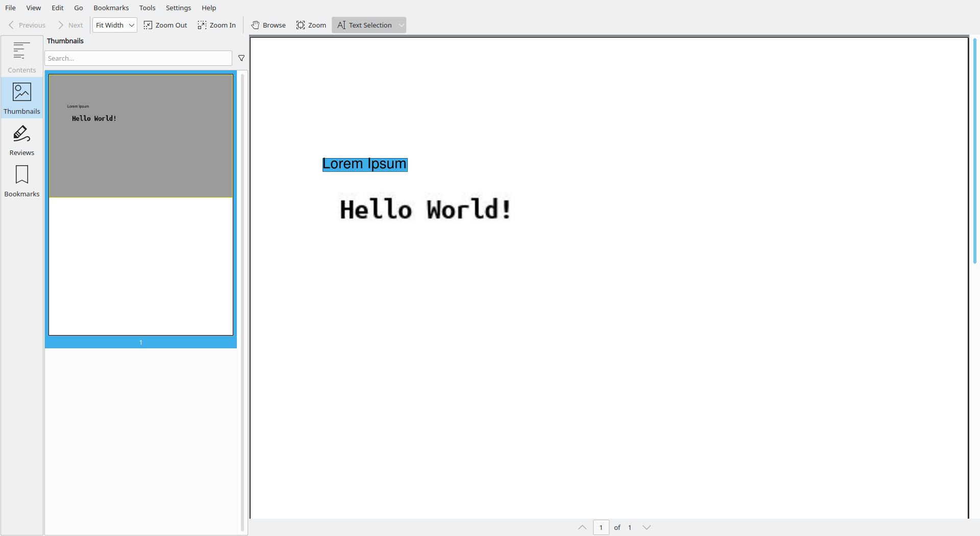Click the next page down arrow
The image size is (980, 536).
point(646,527)
